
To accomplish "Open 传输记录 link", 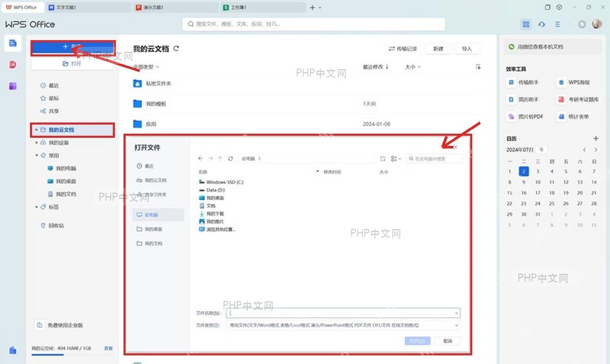I will 403,49.
